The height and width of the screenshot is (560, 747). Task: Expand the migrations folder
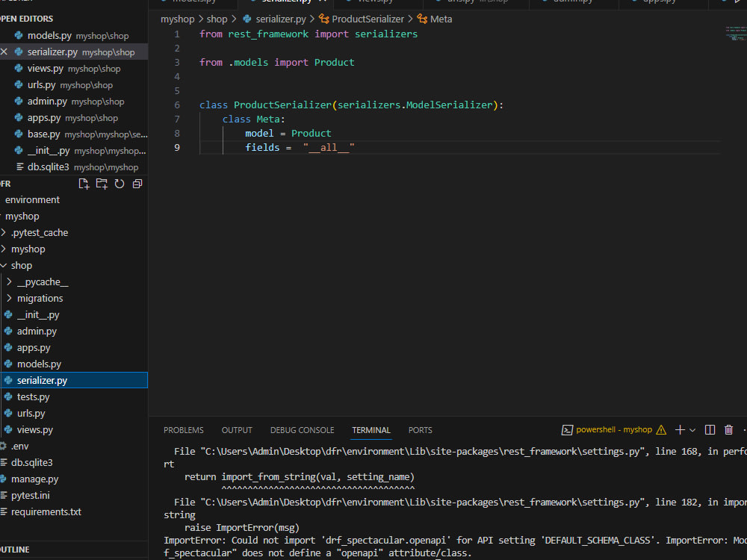[x=40, y=299]
